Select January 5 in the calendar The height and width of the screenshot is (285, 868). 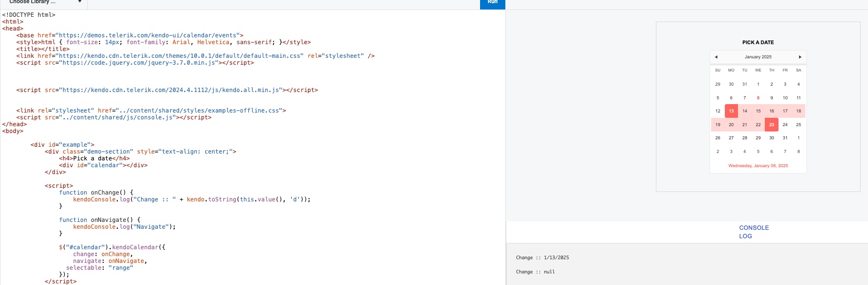click(717, 98)
